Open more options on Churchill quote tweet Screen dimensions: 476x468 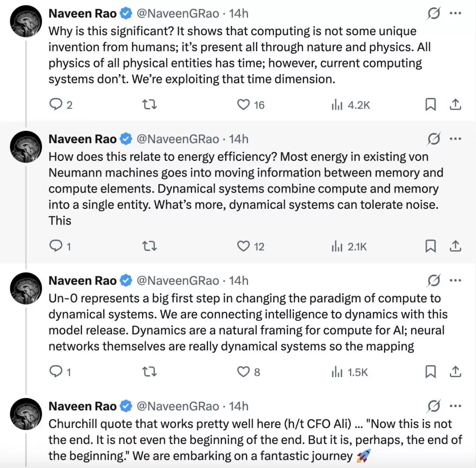point(455,406)
